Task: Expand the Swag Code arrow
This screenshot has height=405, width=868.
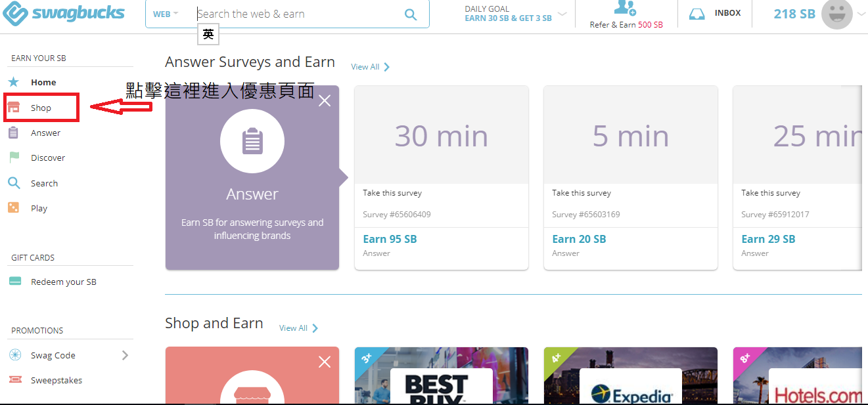Action: tap(125, 355)
